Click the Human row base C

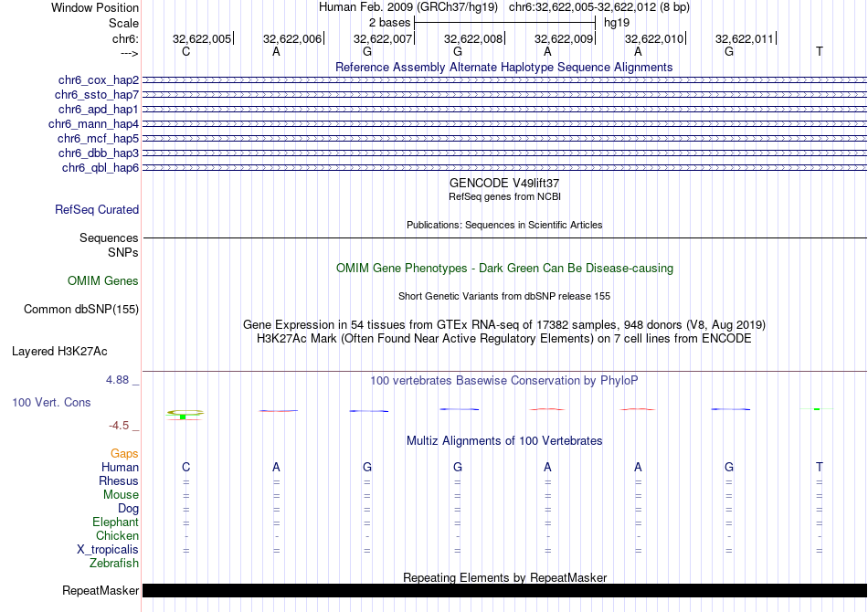coord(186,468)
